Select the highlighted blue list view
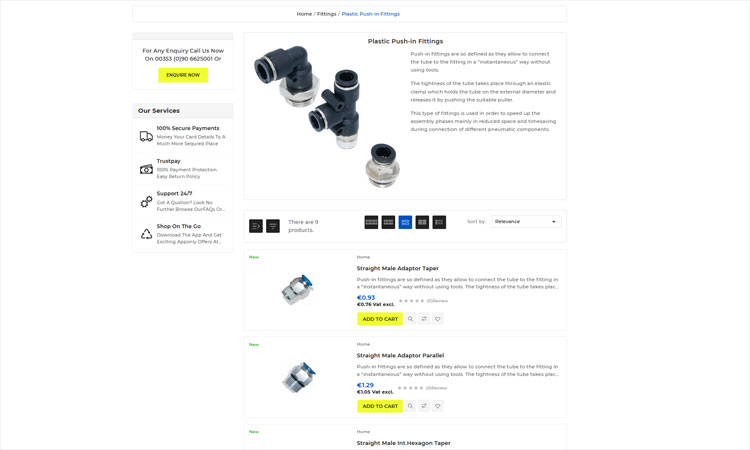 coord(405,222)
